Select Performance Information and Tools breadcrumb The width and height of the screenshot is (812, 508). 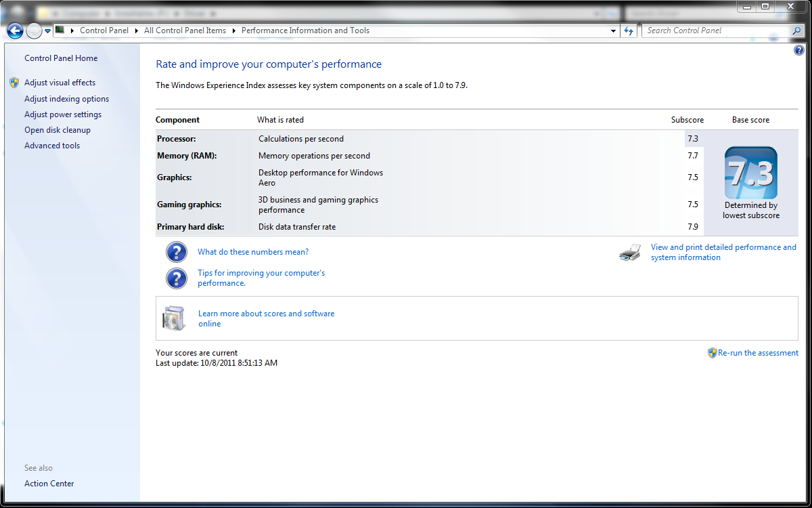pos(306,30)
